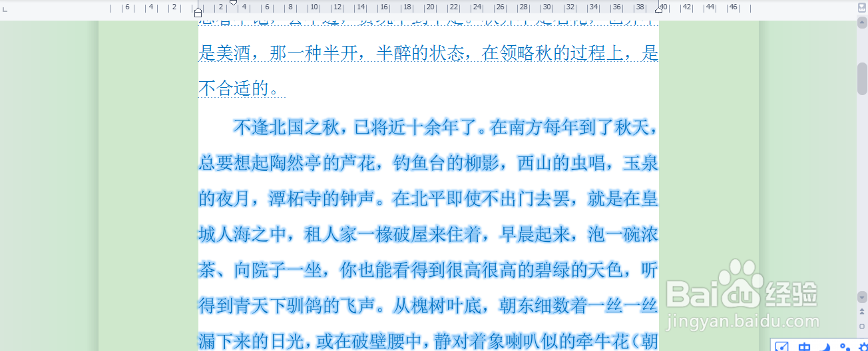Click the vertical scrollbar thumb
This screenshot has width=868, height=351.
point(862,78)
